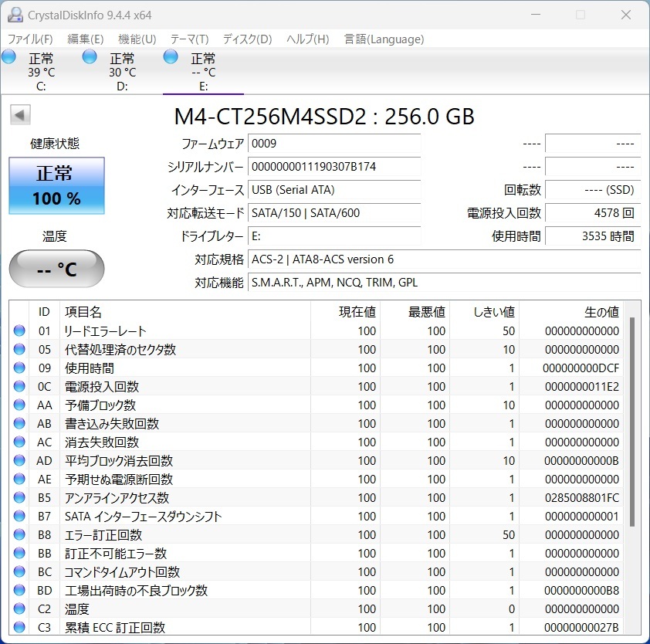Select the C: drive tab showing 39 °C

(x=41, y=71)
